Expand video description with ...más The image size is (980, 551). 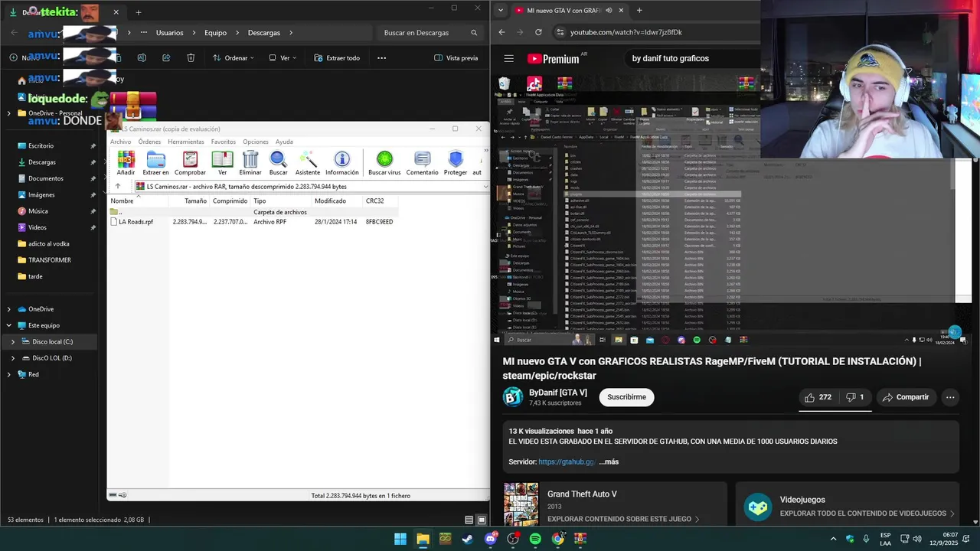point(609,461)
